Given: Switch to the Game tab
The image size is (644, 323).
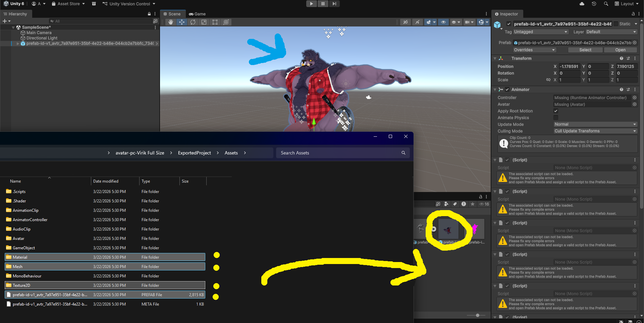Looking at the screenshot, I should pyautogui.click(x=197, y=14).
